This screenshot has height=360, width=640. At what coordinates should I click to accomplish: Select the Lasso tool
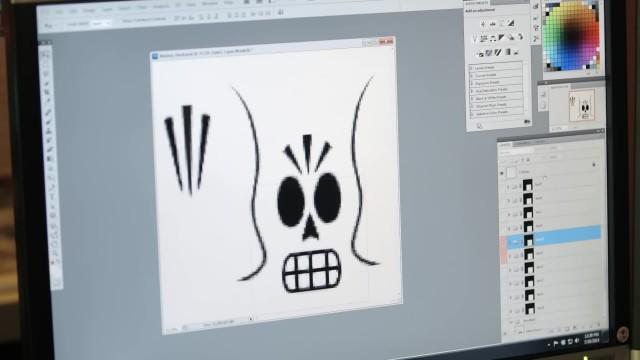pos(46,73)
